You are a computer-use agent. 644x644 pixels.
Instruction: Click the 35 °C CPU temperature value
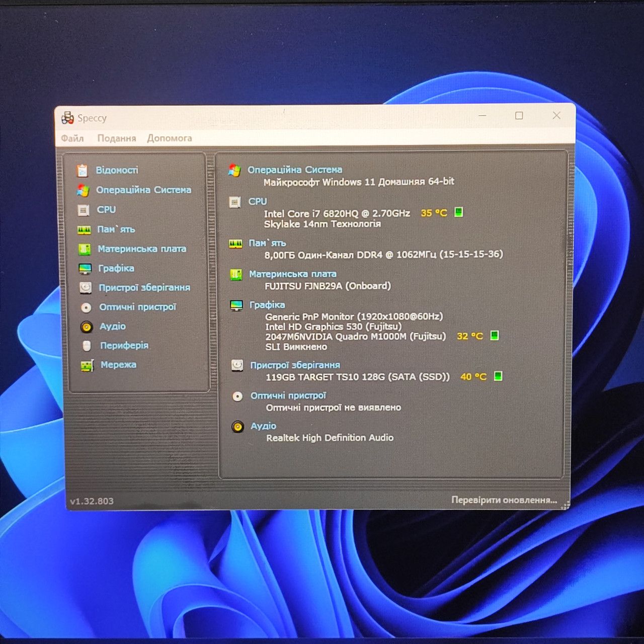click(434, 213)
